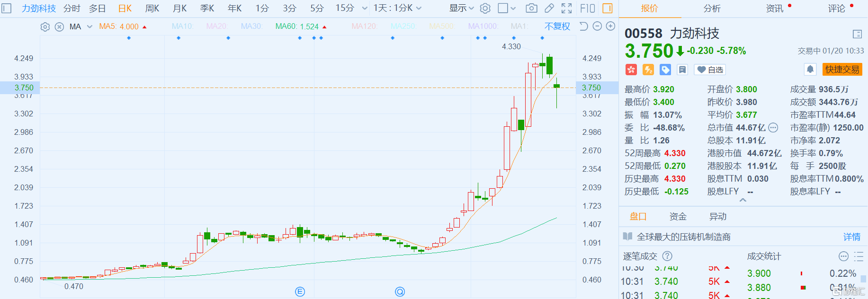Click the price alert bell icon
The width and height of the screenshot is (868, 299).
[810, 70]
